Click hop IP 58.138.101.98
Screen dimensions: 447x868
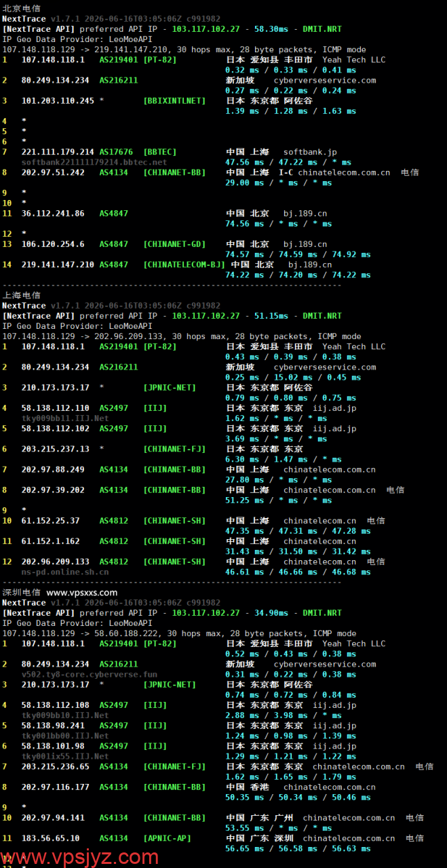[53, 746]
